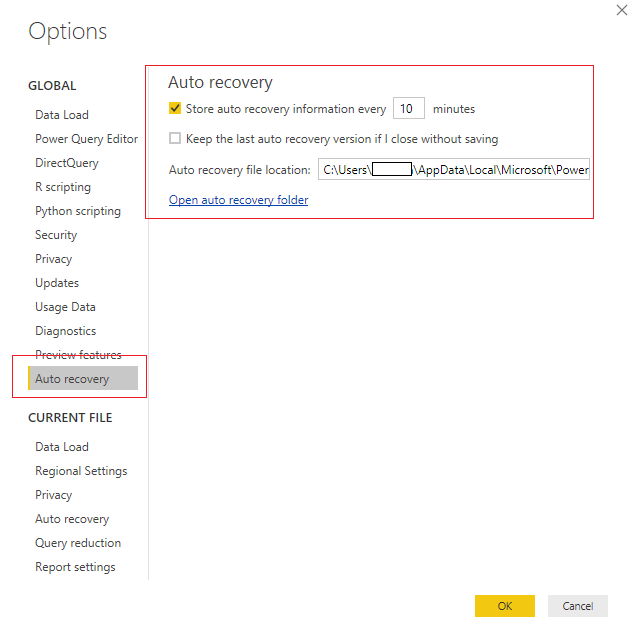
Task: Click the Options dialog title
Action: pyautogui.click(x=68, y=31)
